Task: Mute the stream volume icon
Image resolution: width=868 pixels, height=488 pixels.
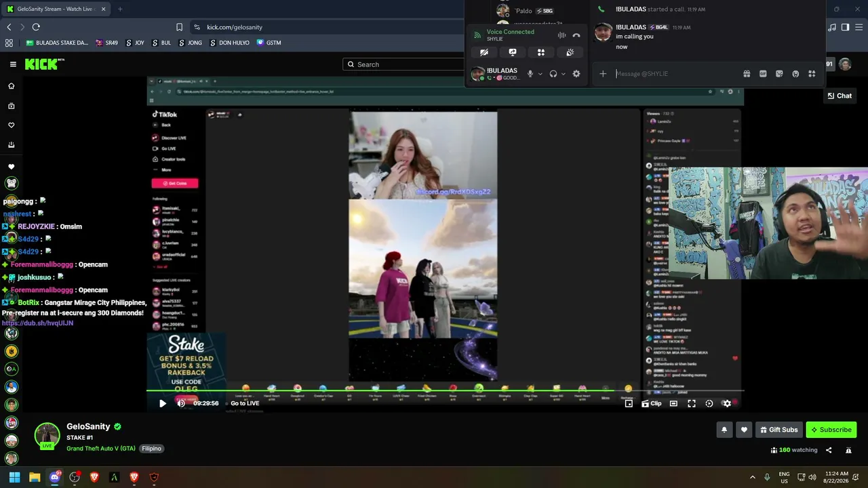Action: coord(181,403)
